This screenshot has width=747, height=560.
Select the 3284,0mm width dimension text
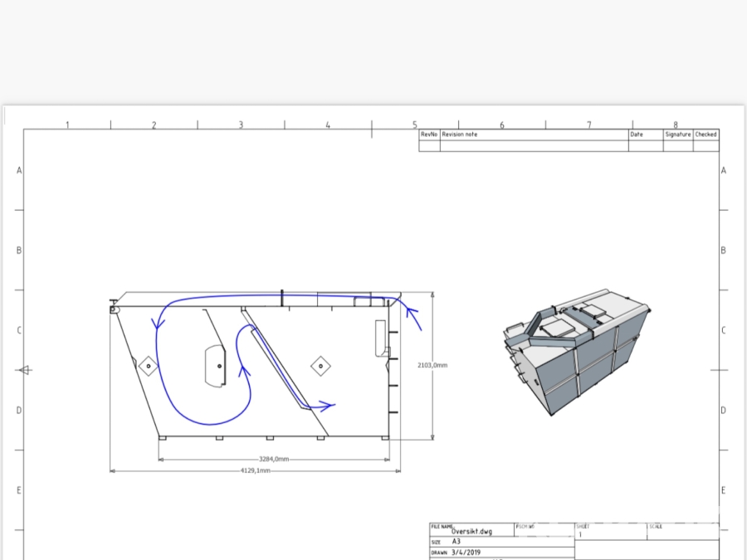272,459
